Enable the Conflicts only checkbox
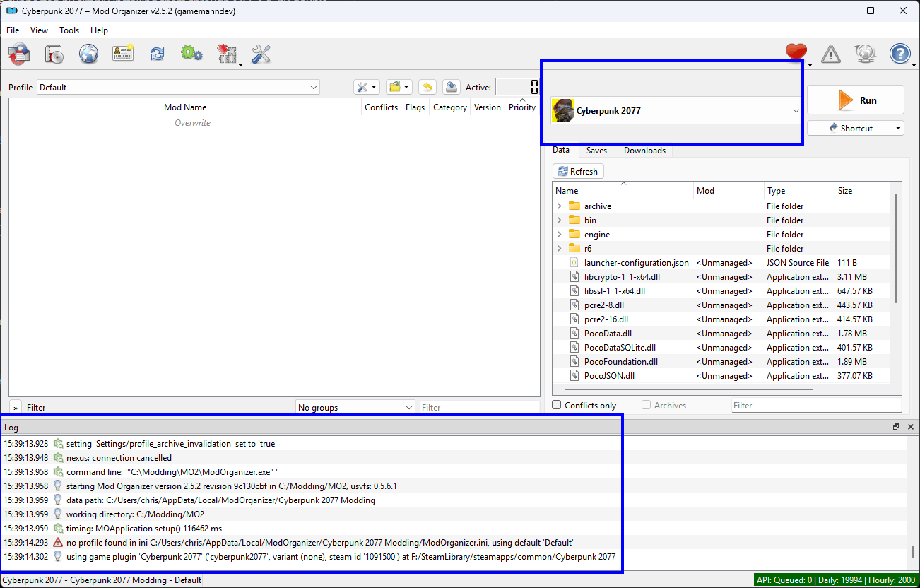 pos(557,405)
